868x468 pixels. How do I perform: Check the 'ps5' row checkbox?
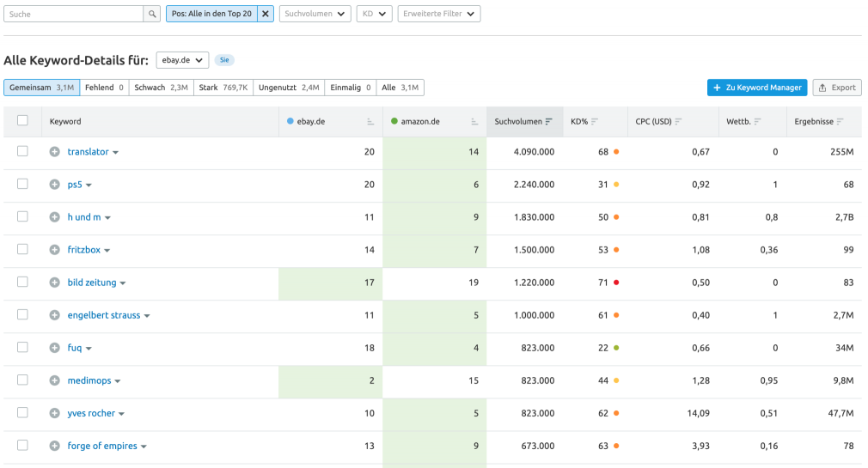pyautogui.click(x=22, y=184)
